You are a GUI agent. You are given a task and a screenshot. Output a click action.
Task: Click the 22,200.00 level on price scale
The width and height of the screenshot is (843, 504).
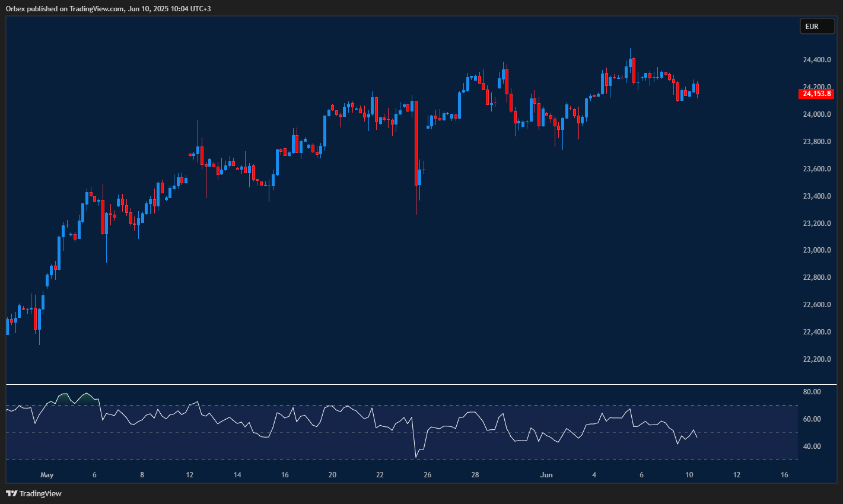pyautogui.click(x=817, y=359)
